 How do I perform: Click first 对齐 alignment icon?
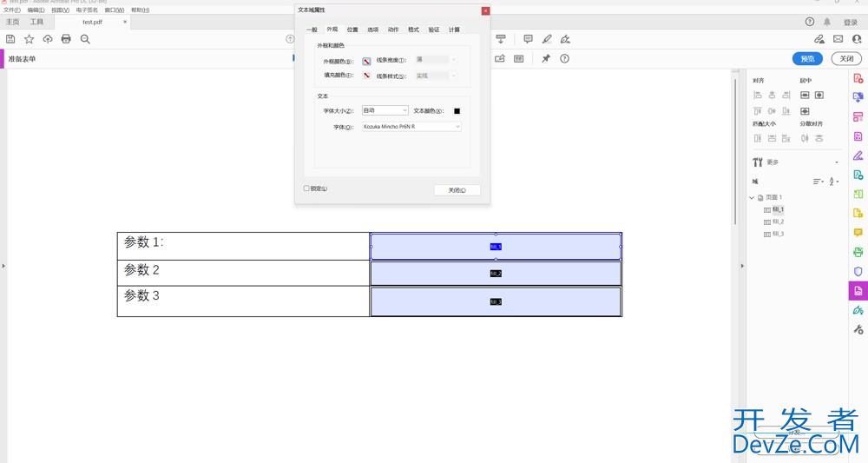[x=757, y=96]
